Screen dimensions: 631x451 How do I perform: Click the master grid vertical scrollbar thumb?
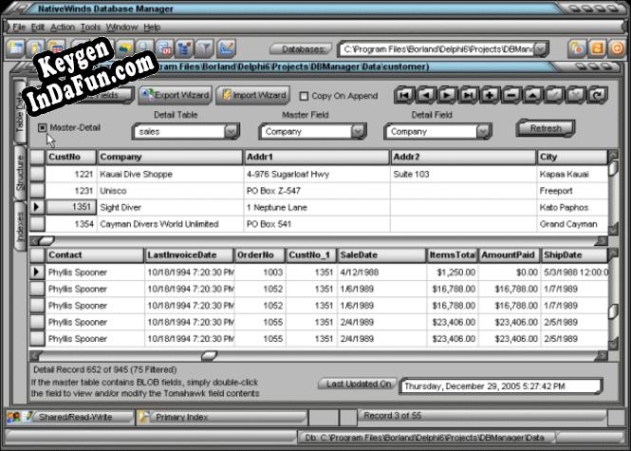[x=612, y=168]
